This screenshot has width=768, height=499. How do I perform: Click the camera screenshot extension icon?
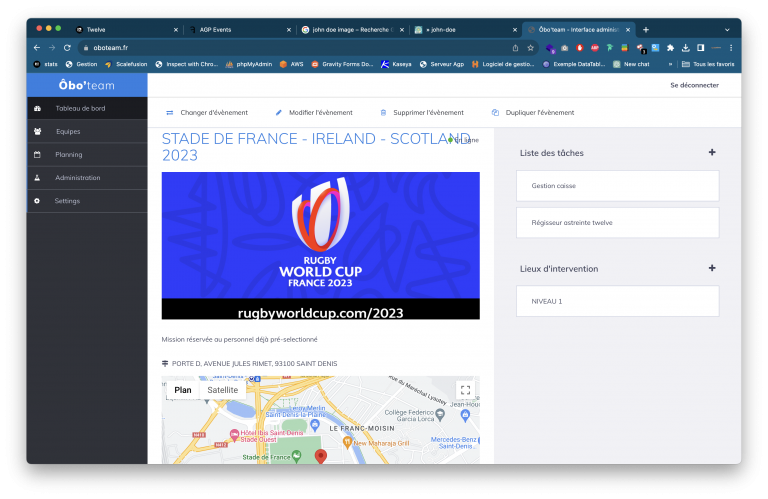pos(565,48)
